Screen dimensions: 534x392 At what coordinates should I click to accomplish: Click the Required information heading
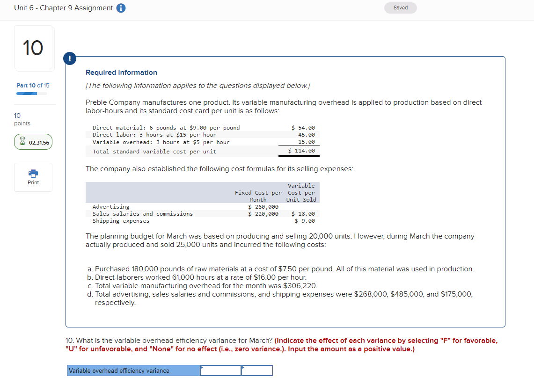(121, 73)
